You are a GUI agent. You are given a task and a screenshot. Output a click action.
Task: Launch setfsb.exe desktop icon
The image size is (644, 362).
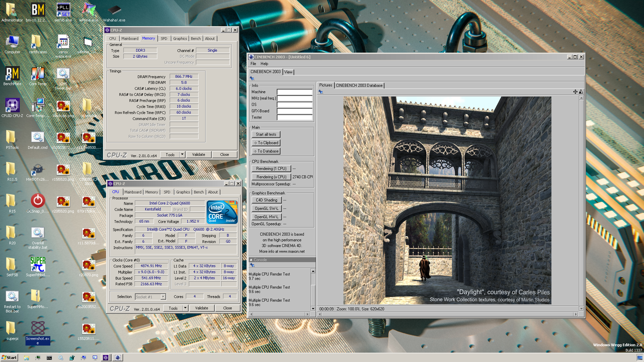[x=63, y=12]
